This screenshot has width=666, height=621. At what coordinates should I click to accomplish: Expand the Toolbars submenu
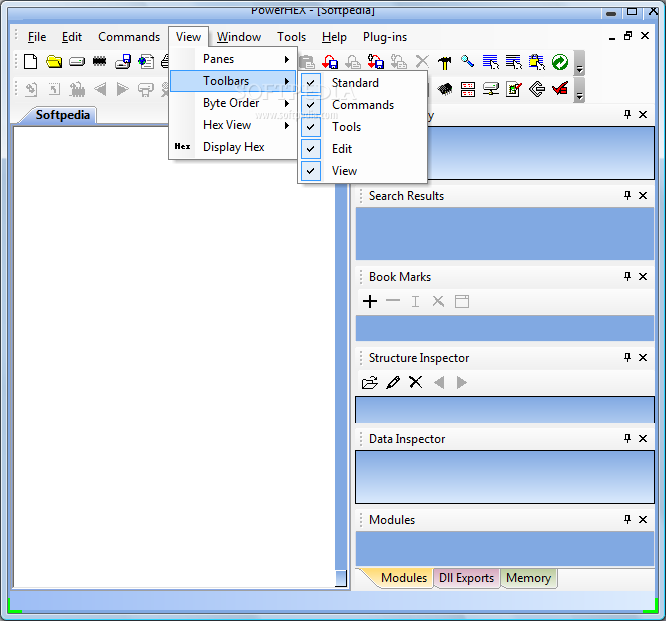(232, 81)
